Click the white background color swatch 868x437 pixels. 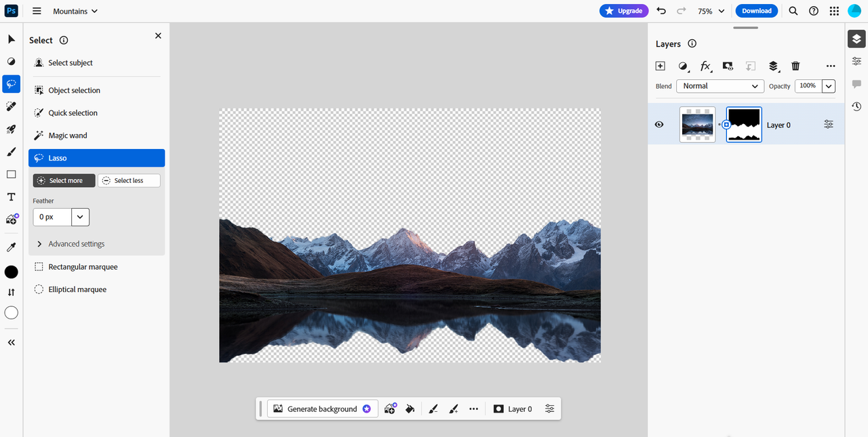12,313
